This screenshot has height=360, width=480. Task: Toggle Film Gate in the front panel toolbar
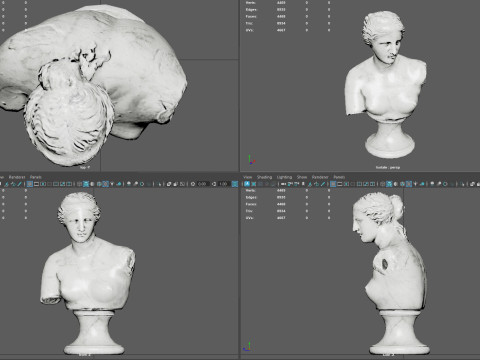point(36,184)
